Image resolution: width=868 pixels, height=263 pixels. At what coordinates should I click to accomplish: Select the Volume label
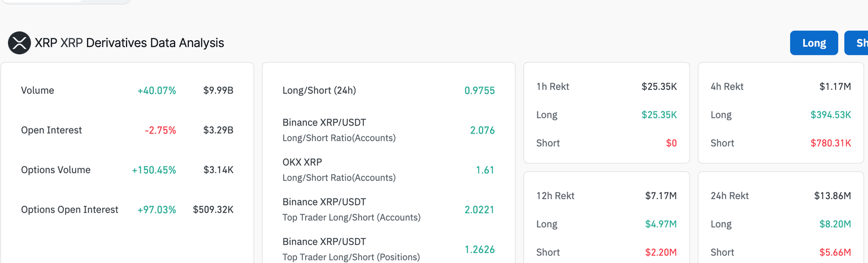coord(37,90)
